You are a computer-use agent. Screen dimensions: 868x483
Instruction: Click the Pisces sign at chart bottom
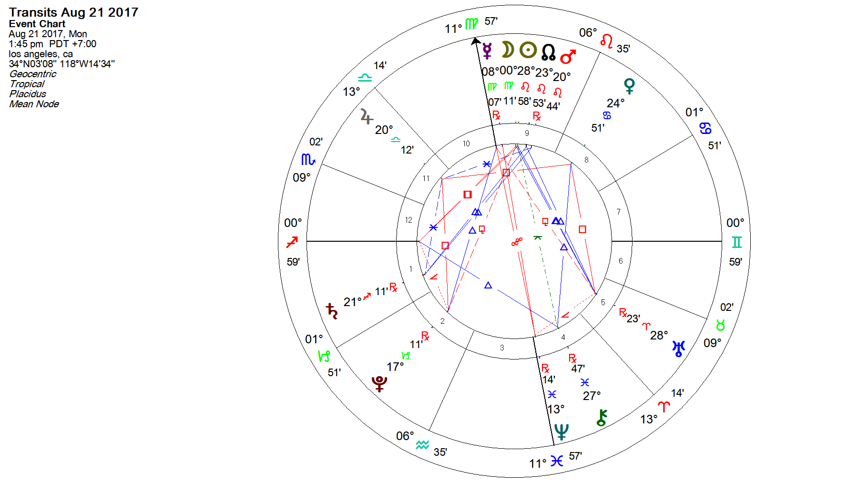557,461
